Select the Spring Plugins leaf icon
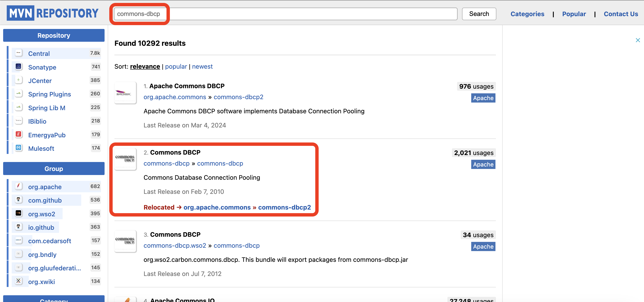 [x=18, y=93]
